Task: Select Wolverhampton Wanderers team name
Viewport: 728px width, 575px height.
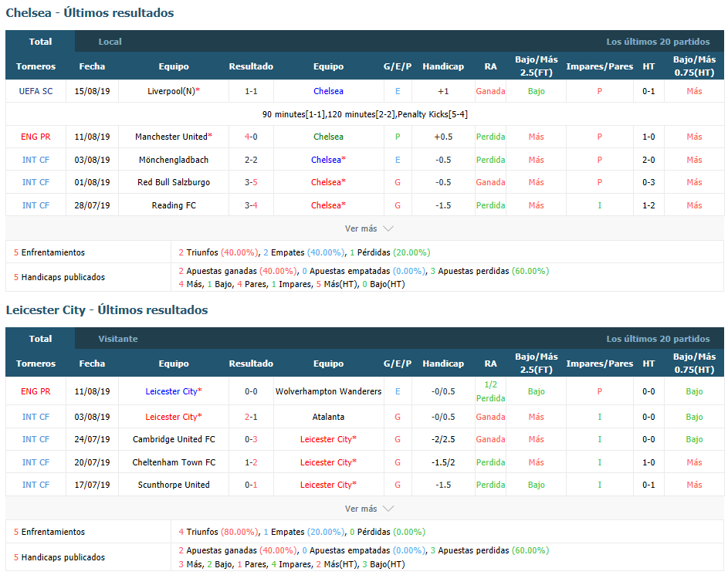Action: [328, 391]
